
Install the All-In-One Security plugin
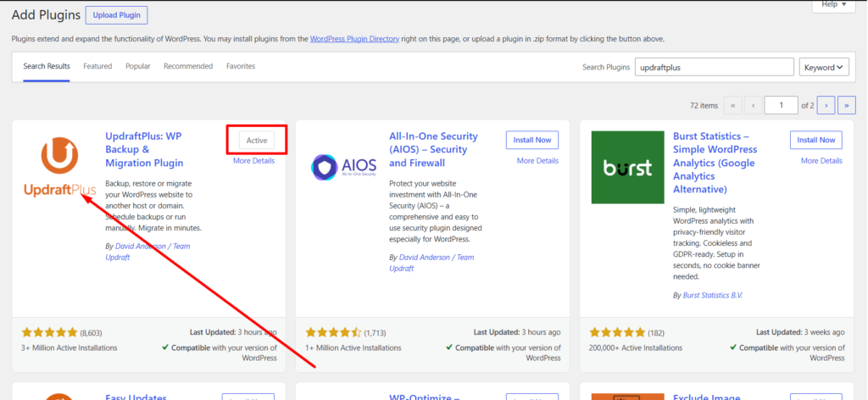pos(532,141)
